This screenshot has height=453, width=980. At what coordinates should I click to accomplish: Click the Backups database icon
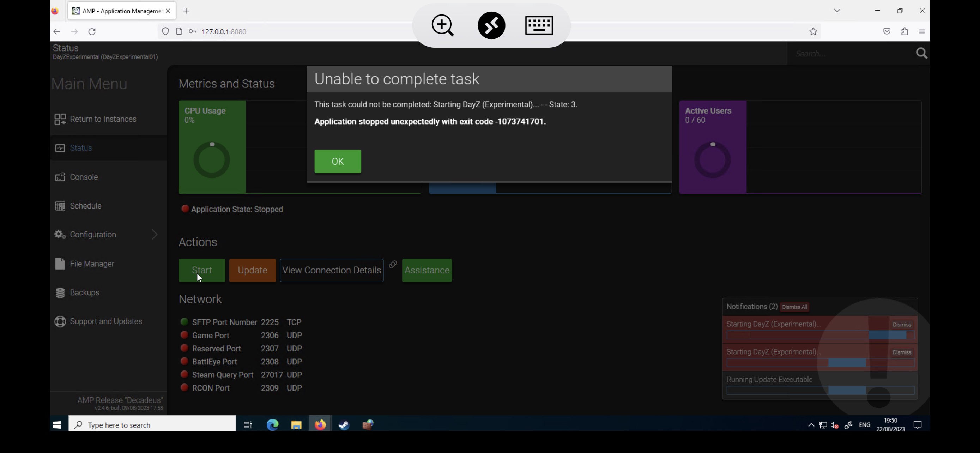point(60,292)
